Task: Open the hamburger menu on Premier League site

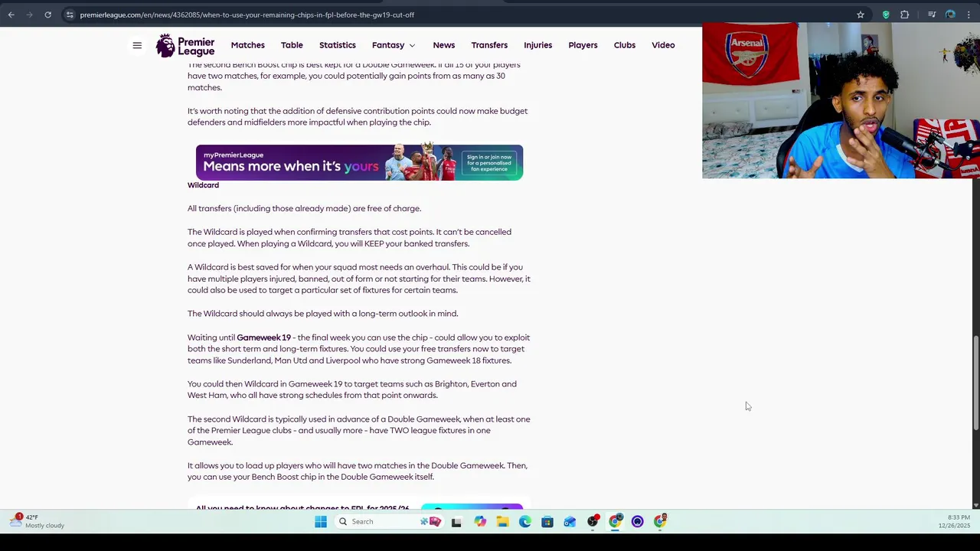Action: click(x=137, y=45)
